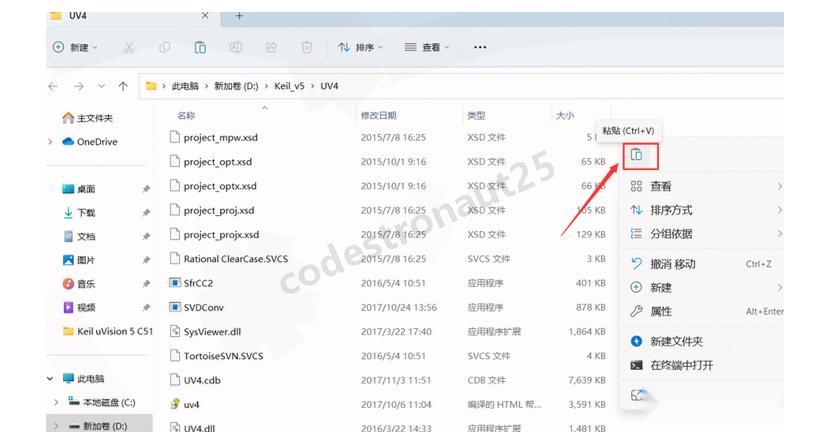This screenshot has height=444, width=830.
Task: Sort by the 名称 column header
Action: tap(186, 116)
